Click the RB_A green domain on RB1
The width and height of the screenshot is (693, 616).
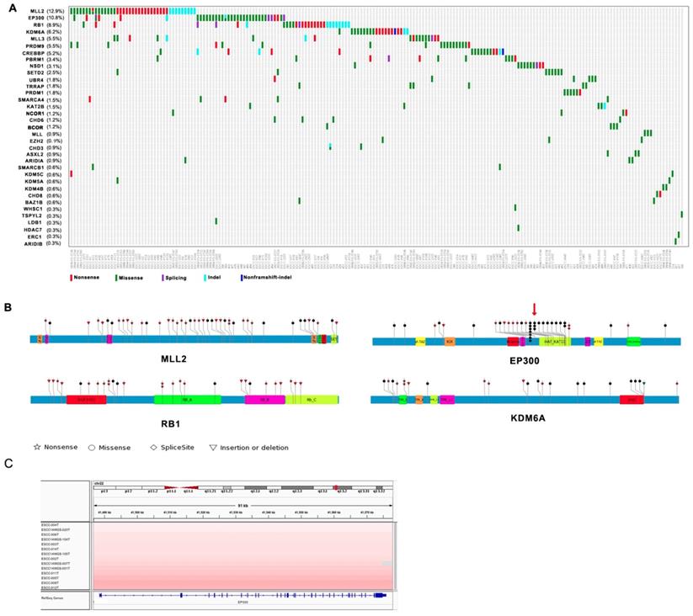[186, 401]
